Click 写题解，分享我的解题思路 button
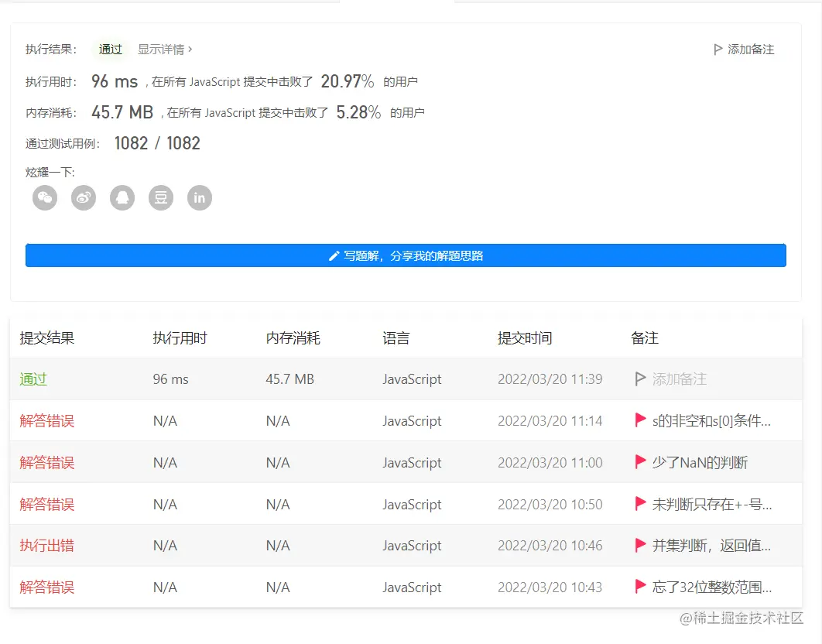The height and width of the screenshot is (644, 822). tap(406, 255)
